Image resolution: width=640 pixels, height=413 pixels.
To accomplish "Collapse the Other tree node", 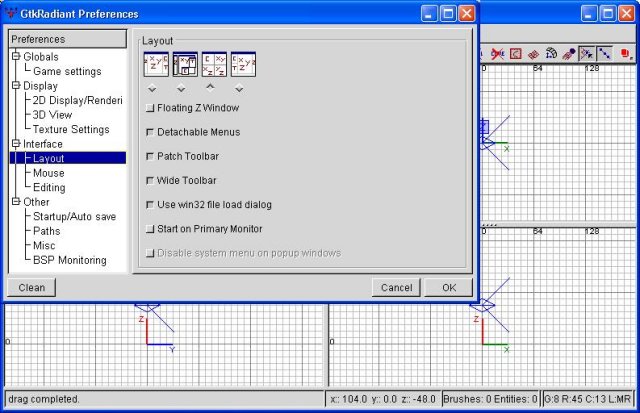I will pyautogui.click(x=16, y=201).
